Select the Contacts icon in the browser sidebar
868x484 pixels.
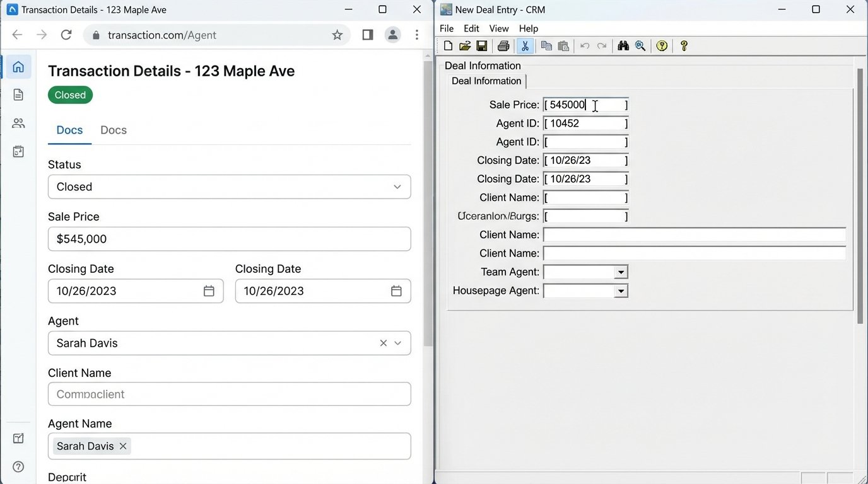tap(17, 123)
